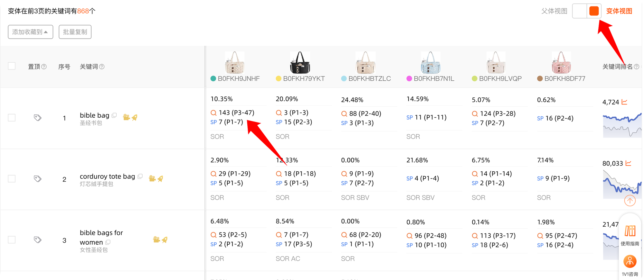The width and height of the screenshot is (644, 280).
Task: Click the tag icon for corduroy tote bag
Action: click(38, 179)
